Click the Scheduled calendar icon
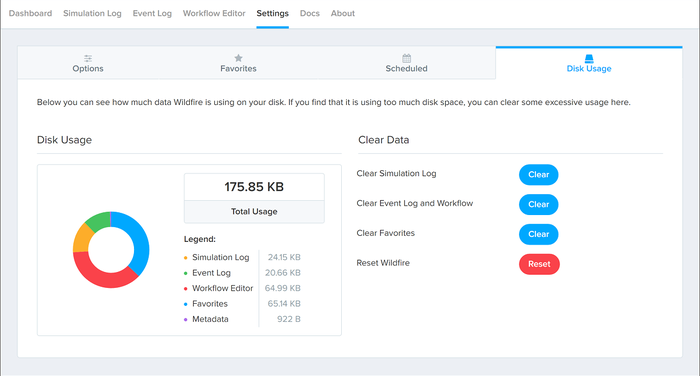The height and width of the screenshot is (376, 700). coord(406,58)
